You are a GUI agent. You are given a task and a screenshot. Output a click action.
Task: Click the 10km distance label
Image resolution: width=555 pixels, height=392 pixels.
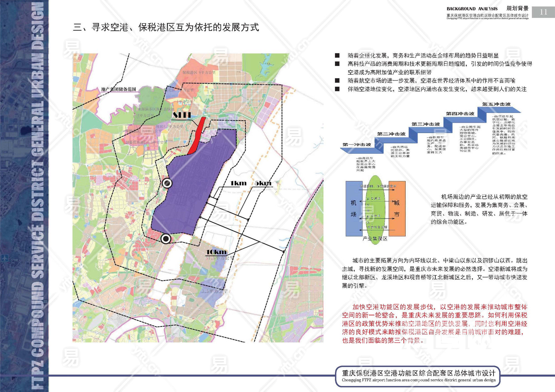216,252
